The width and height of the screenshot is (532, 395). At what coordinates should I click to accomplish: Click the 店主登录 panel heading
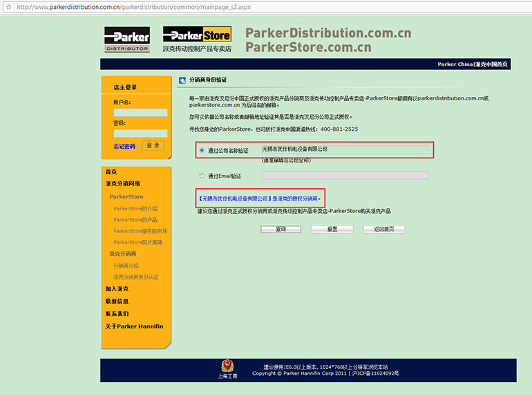pos(125,87)
